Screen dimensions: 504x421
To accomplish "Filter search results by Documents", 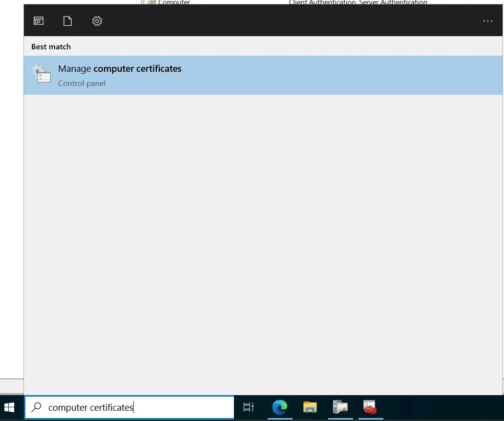I will click(67, 21).
